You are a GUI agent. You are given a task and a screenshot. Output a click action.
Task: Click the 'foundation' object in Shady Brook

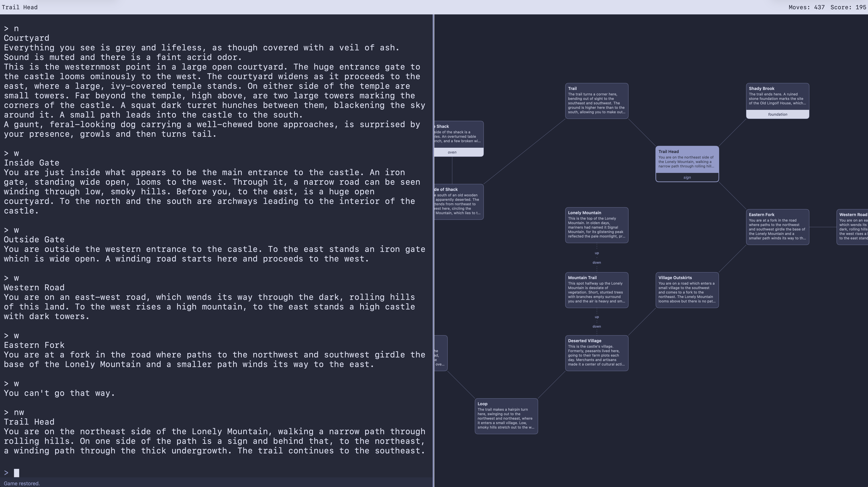point(777,114)
